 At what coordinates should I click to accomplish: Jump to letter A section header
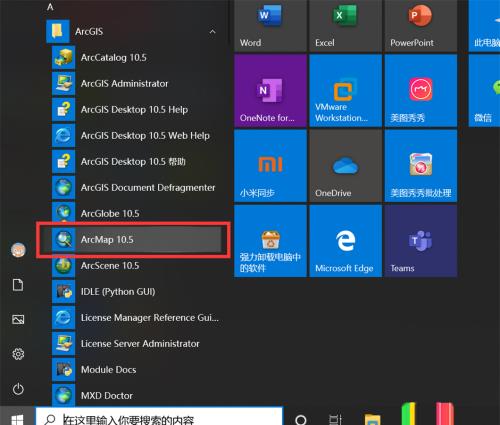(x=50, y=7)
